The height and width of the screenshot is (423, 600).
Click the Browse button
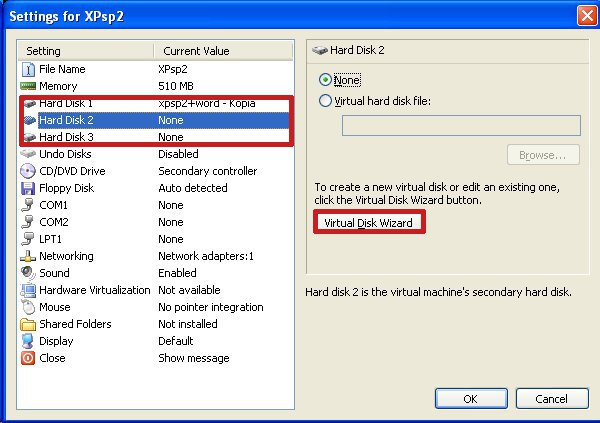[543, 155]
